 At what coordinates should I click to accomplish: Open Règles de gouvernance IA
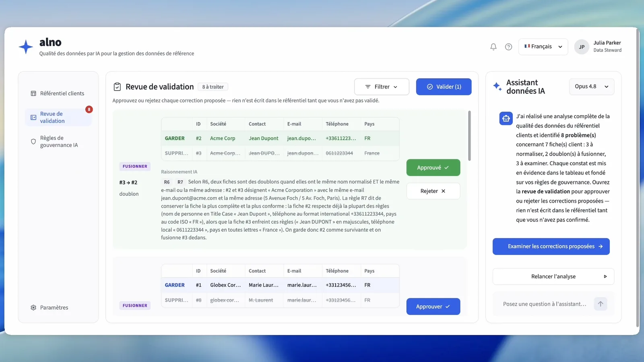[x=58, y=142]
